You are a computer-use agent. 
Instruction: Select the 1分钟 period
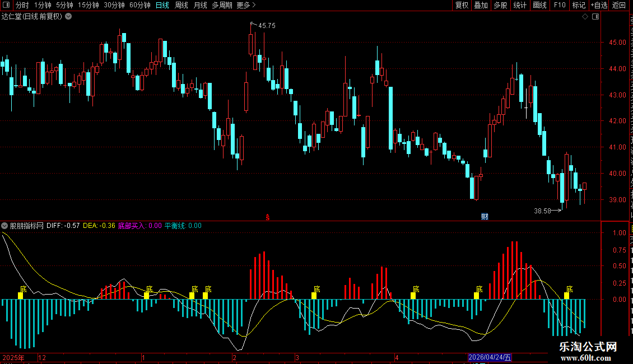click(x=43, y=5)
